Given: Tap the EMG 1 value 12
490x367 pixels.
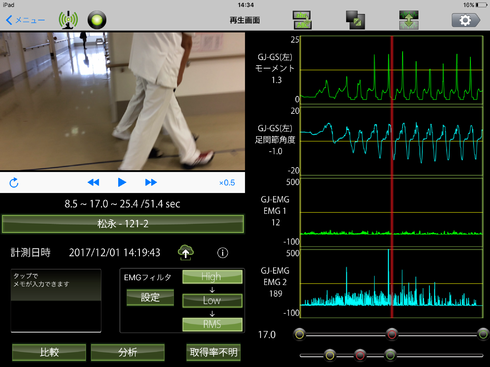Looking at the screenshot, I should (x=276, y=222).
